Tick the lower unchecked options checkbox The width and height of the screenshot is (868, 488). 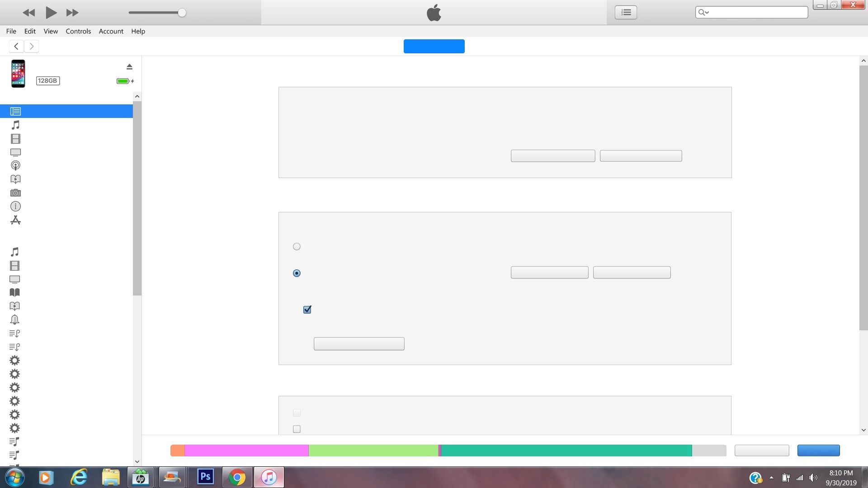click(297, 429)
